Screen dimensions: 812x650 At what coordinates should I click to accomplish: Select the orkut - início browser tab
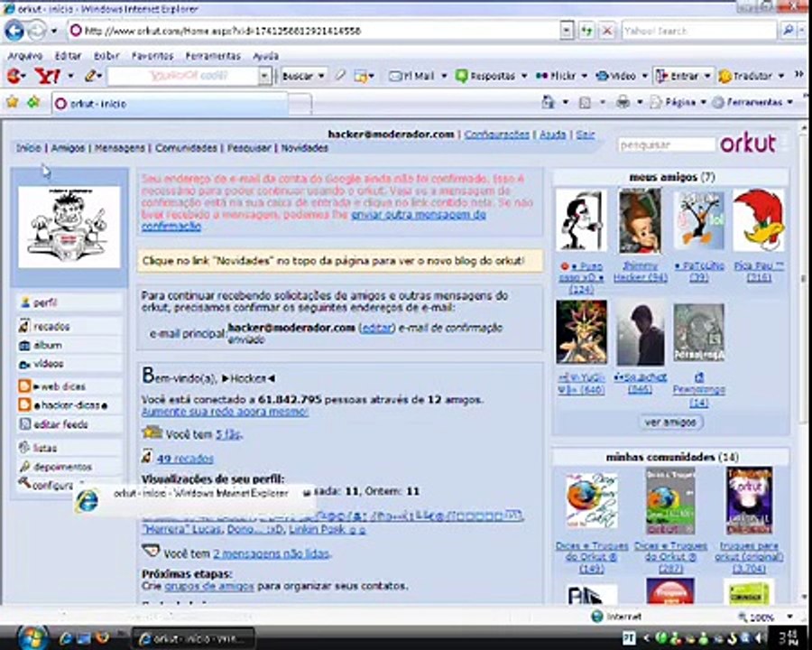170,103
